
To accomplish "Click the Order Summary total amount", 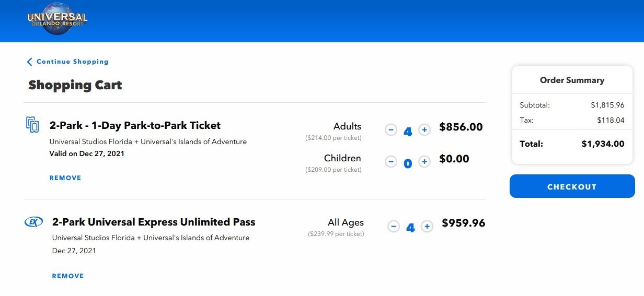I will coord(603,144).
